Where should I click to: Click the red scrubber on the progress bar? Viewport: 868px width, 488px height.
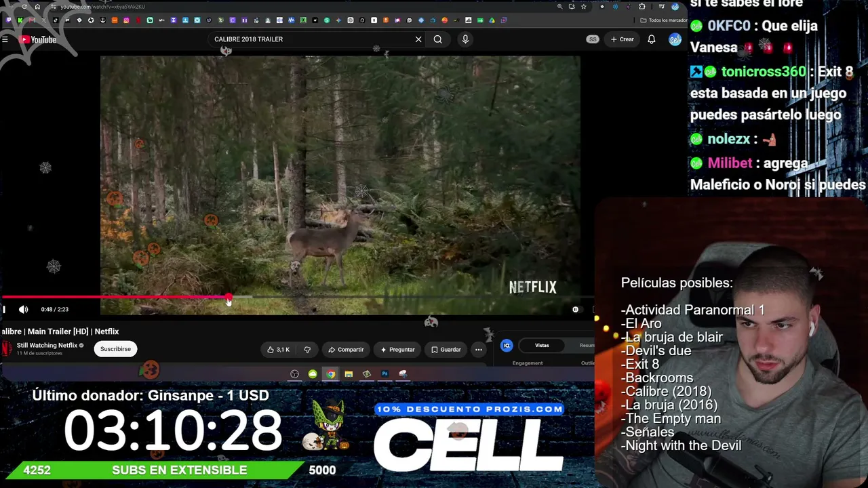click(229, 297)
